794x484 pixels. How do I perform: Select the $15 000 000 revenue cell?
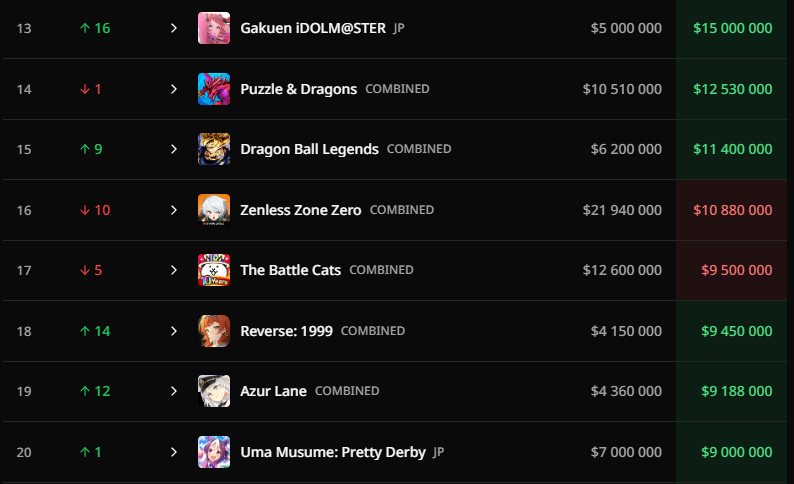tap(732, 28)
